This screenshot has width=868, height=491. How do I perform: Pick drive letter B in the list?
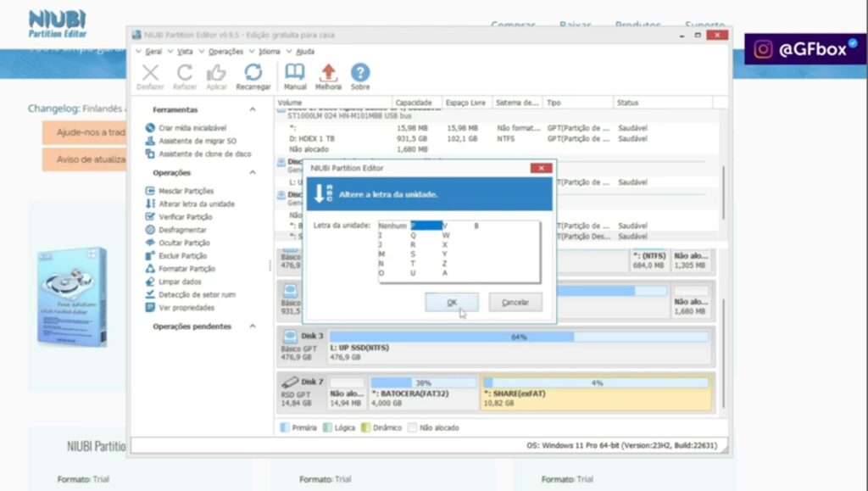[x=476, y=226]
